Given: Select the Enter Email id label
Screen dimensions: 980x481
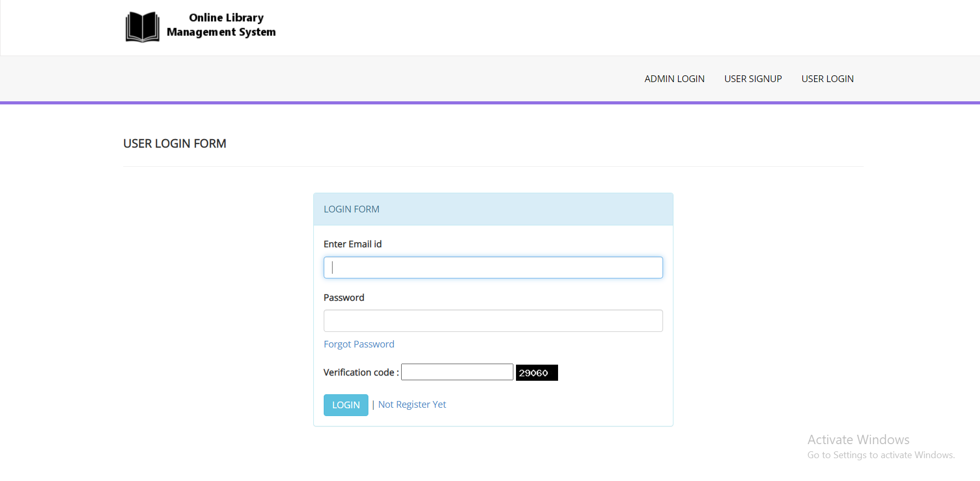Looking at the screenshot, I should (352, 244).
